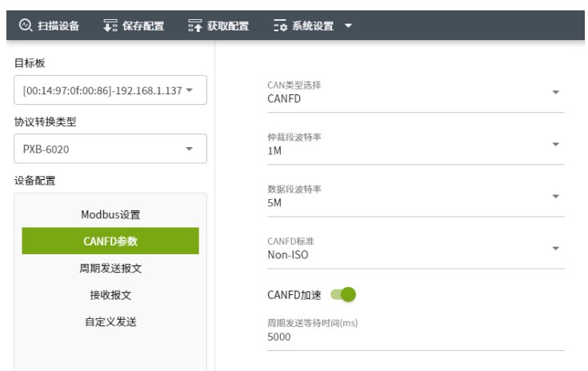Go to the 自定义发送 tab

click(110, 321)
